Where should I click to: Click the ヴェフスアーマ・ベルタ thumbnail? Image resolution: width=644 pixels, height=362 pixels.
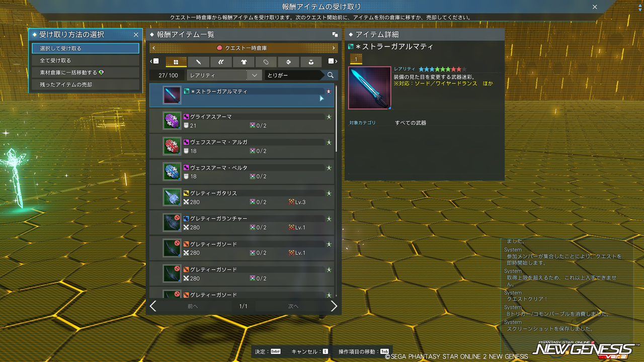click(x=172, y=171)
